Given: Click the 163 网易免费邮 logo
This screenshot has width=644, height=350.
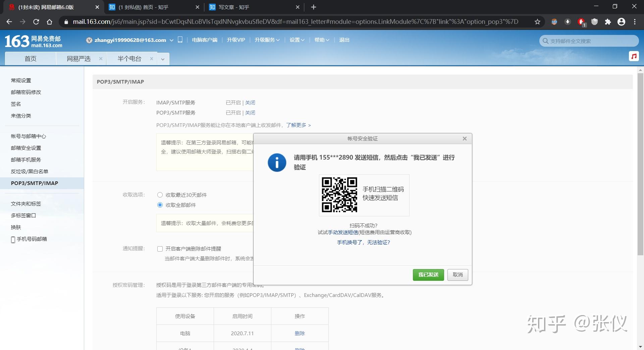Looking at the screenshot, I should pos(32,41).
